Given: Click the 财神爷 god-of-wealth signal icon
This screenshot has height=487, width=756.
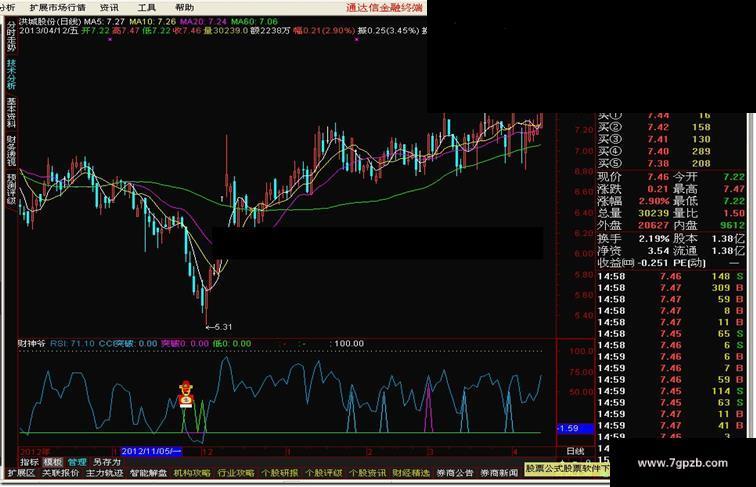Looking at the screenshot, I should (186, 394).
